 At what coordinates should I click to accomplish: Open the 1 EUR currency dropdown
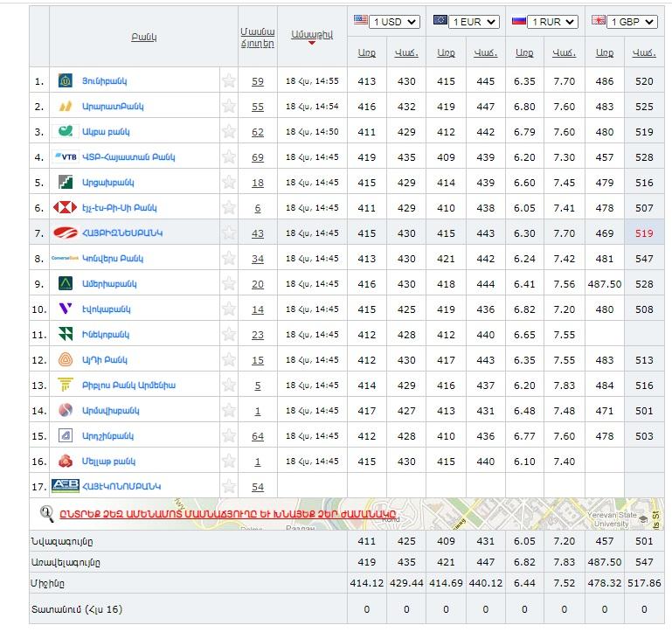[x=475, y=22]
